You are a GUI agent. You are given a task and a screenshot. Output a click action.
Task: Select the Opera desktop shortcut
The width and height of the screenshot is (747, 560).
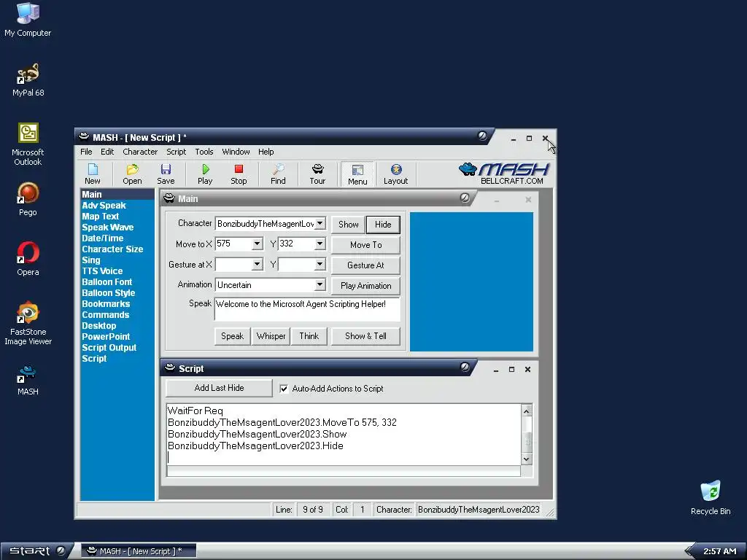pos(28,260)
